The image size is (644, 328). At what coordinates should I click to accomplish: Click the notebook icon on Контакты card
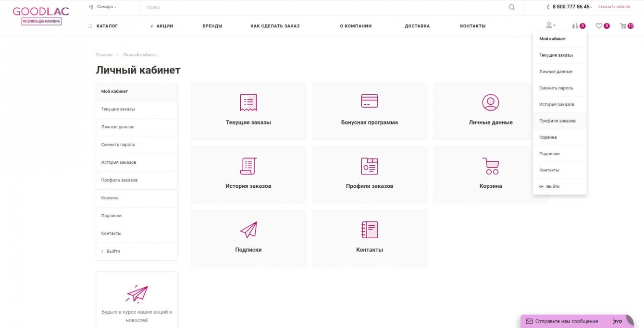point(370,230)
